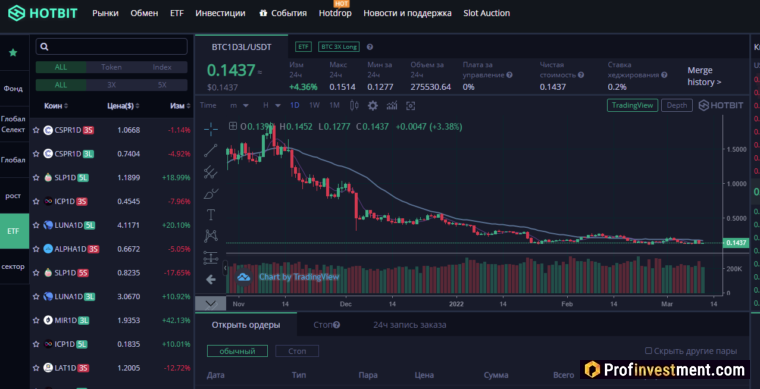Switch to Открыть ордеры tab
Image resolution: width=760 pixels, height=389 pixels.
coord(246,325)
